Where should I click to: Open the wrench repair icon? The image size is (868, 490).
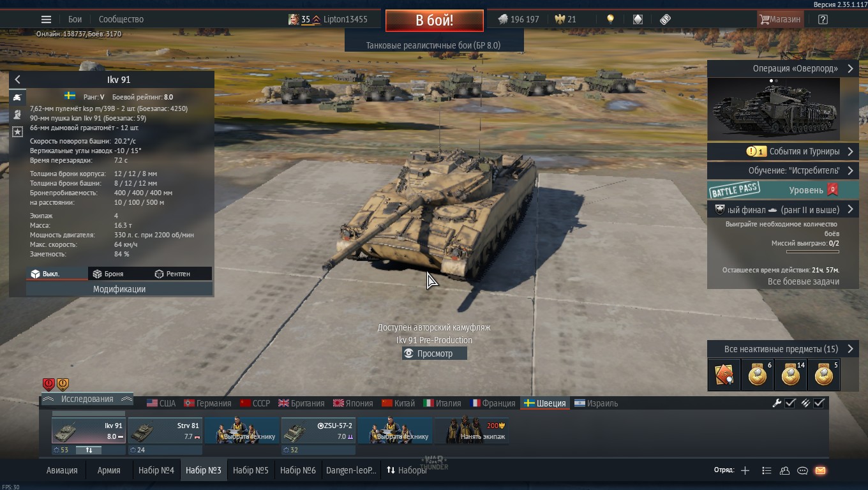coord(777,403)
